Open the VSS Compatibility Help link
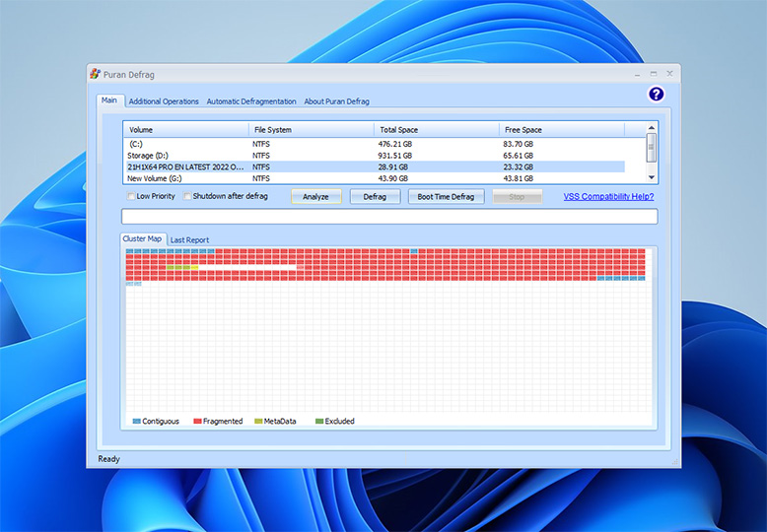767x532 pixels. (x=608, y=197)
